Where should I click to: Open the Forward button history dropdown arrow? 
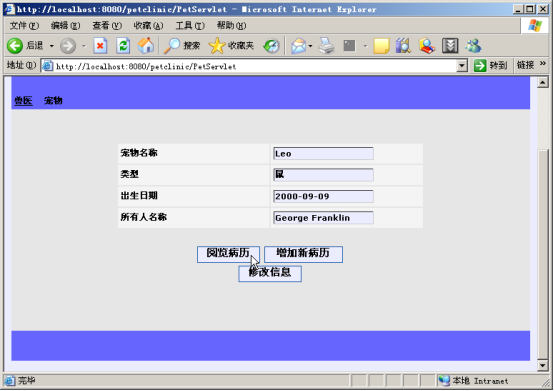[84, 46]
